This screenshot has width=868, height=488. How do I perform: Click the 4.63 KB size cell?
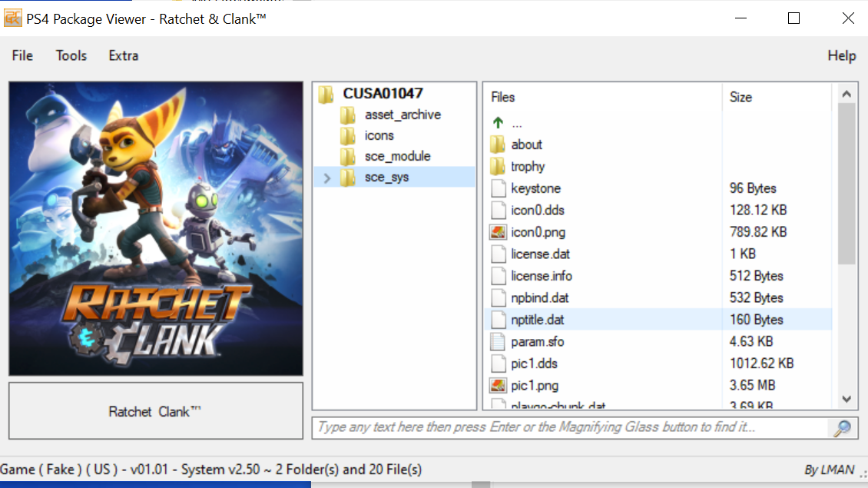click(750, 341)
